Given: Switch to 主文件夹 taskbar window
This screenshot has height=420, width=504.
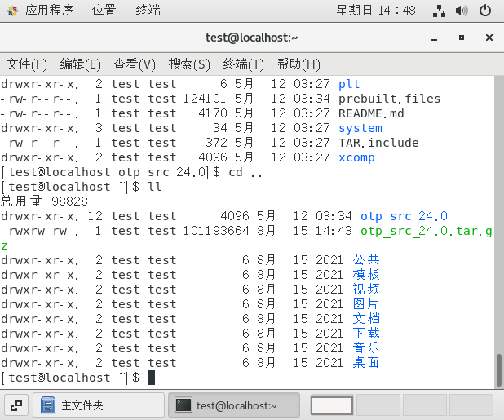Looking at the screenshot, I should tap(99, 405).
